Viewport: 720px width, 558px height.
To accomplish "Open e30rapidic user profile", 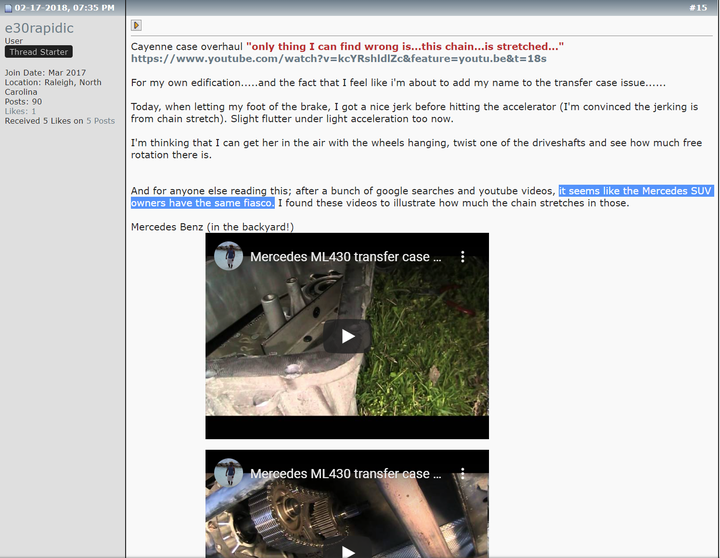I will [39, 28].
